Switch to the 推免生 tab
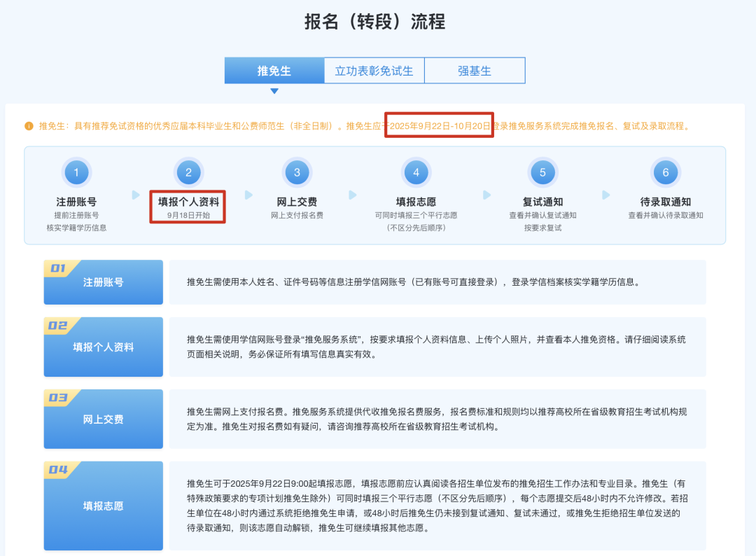The height and width of the screenshot is (556, 756). tap(274, 71)
